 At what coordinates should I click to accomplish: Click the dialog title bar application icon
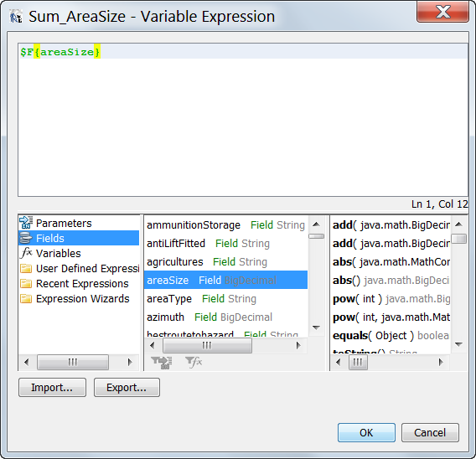coord(15,17)
